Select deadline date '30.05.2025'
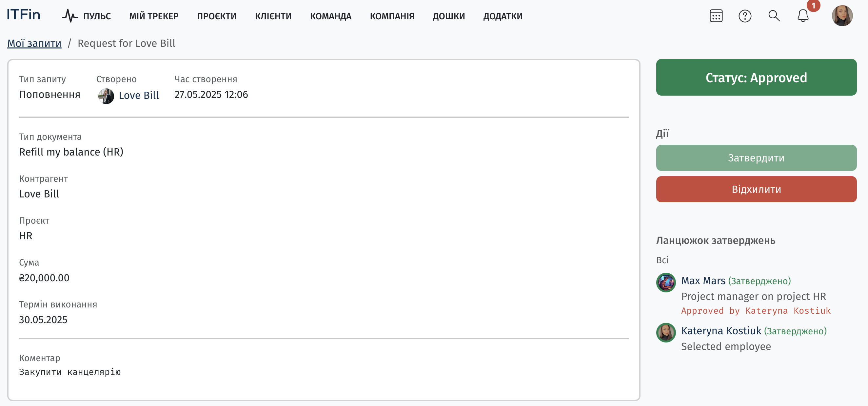The image size is (868, 406). (43, 320)
